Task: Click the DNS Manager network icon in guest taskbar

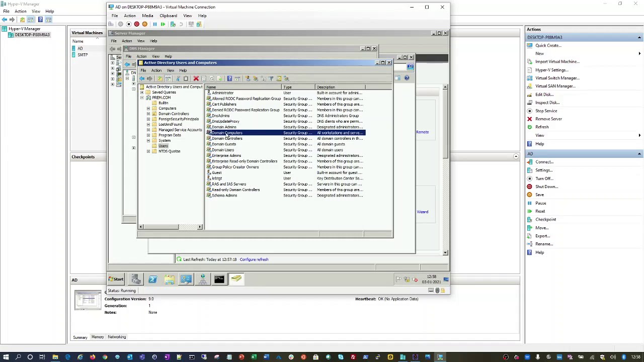Action: click(x=203, y=279)
